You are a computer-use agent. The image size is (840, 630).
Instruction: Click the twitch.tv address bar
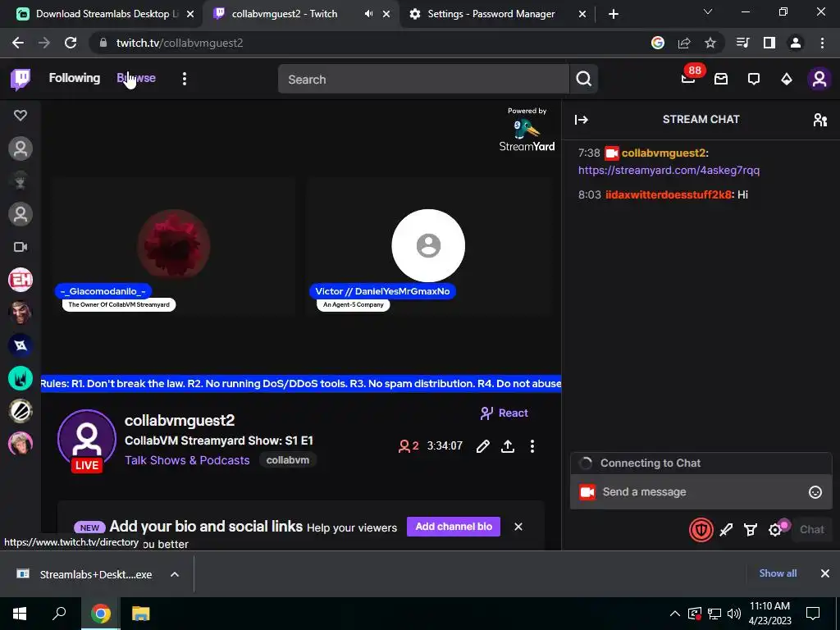pyautogui.click(x=370, y=43)
